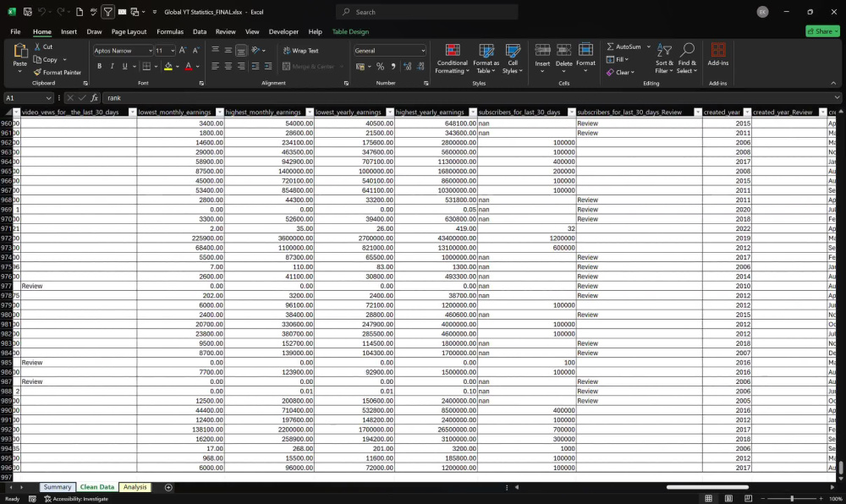Open Find & Select magnifier

coord(687,58)
